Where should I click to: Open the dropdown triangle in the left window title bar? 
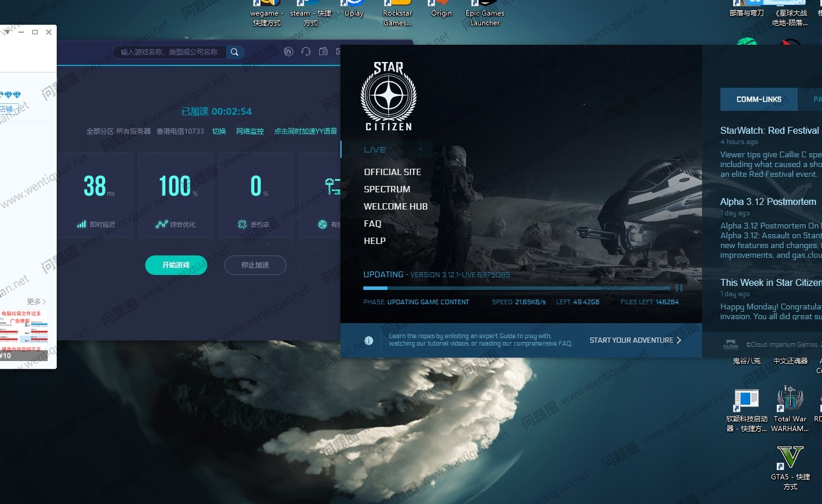pos(7,32)
